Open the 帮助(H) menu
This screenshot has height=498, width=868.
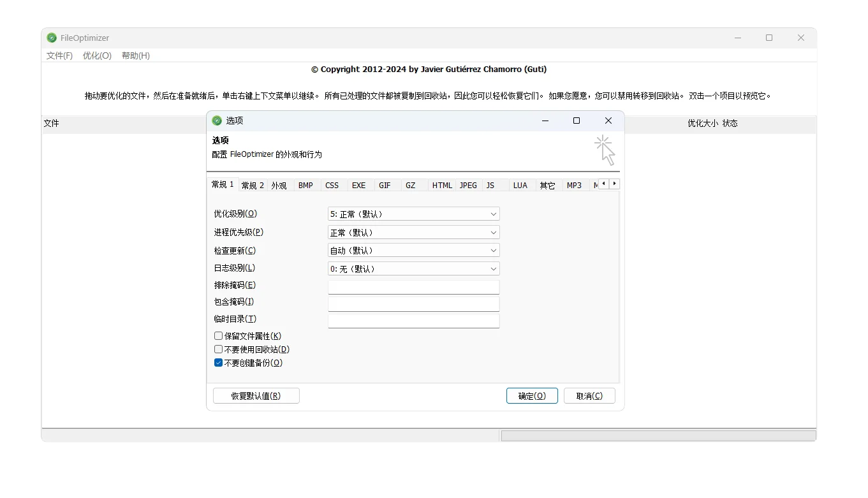coord(136,56)
